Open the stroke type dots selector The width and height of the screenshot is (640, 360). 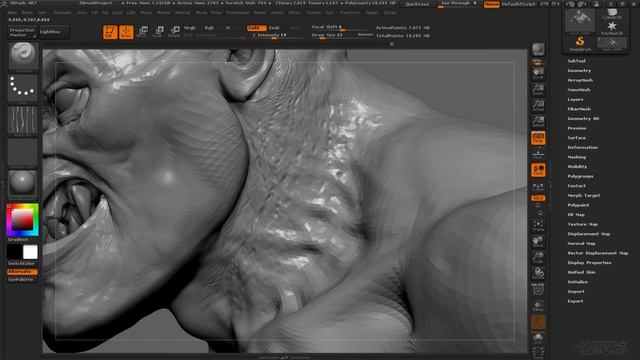(23, 88)
